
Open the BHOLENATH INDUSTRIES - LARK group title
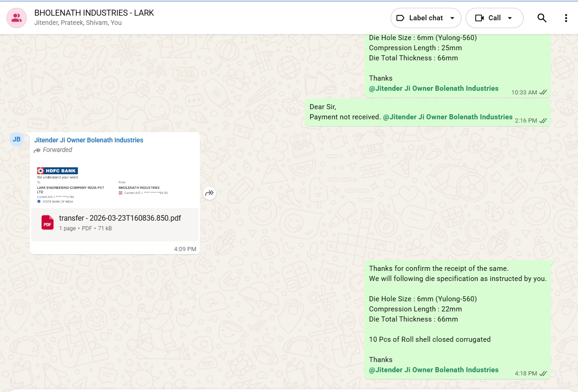(x=94, y=13)
